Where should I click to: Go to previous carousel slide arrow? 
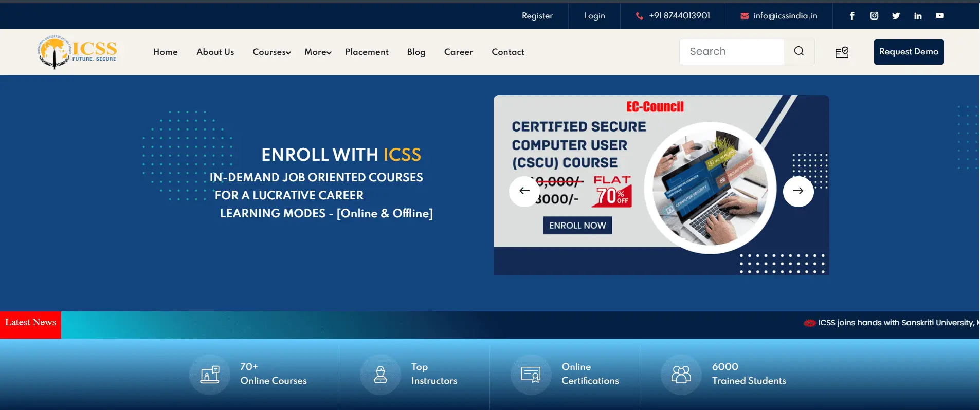click(x=524, y=191)
